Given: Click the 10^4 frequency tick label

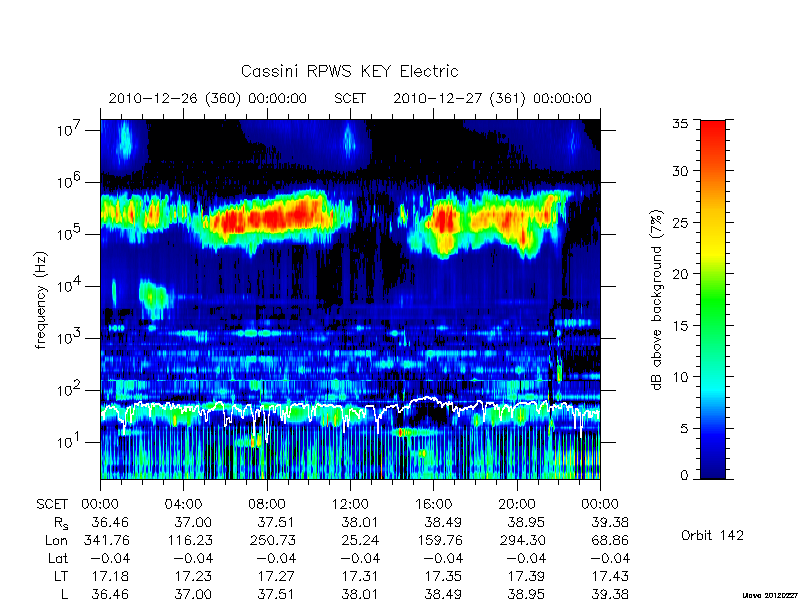Looking at the screenshot, I should coord(70,286).
